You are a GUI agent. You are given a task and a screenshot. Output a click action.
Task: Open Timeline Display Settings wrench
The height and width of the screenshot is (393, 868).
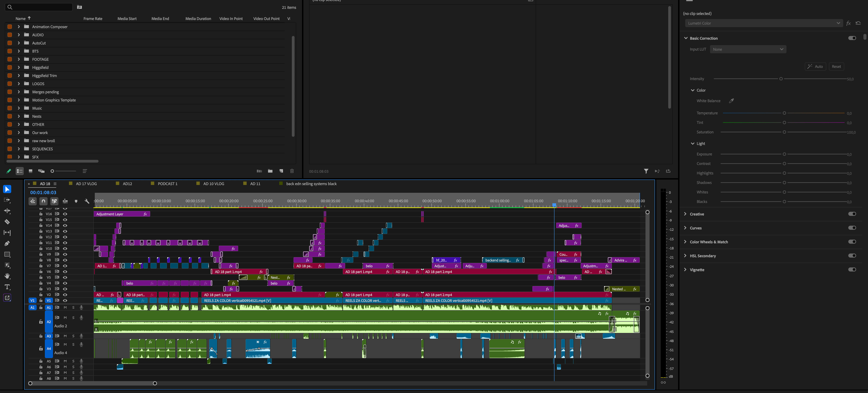click(x=87, y=201)
